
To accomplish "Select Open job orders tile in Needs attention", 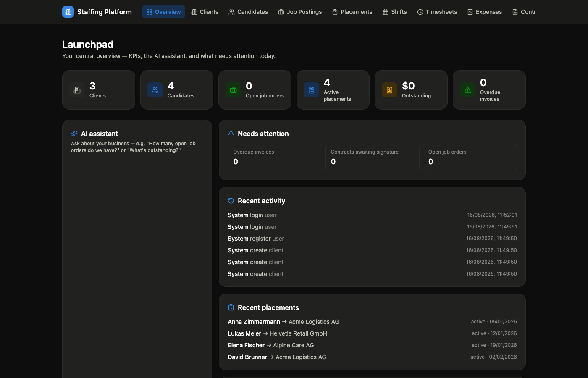I will 470,157.
